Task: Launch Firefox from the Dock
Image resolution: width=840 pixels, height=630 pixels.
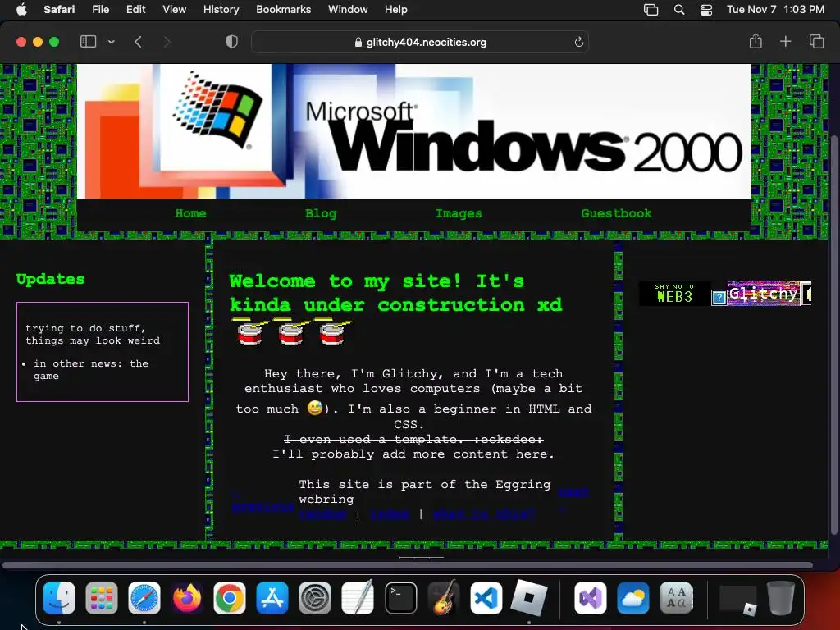Action: click(x=187, y=598)
